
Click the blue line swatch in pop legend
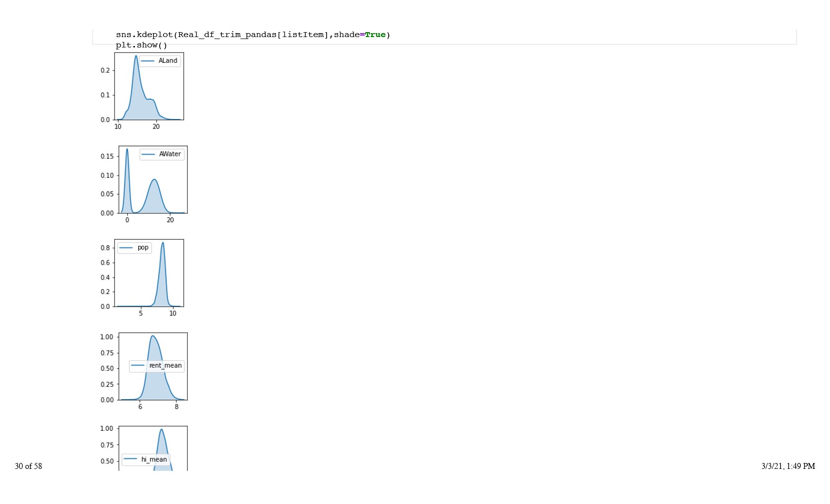pyautogui.click(x=126, y=248)
